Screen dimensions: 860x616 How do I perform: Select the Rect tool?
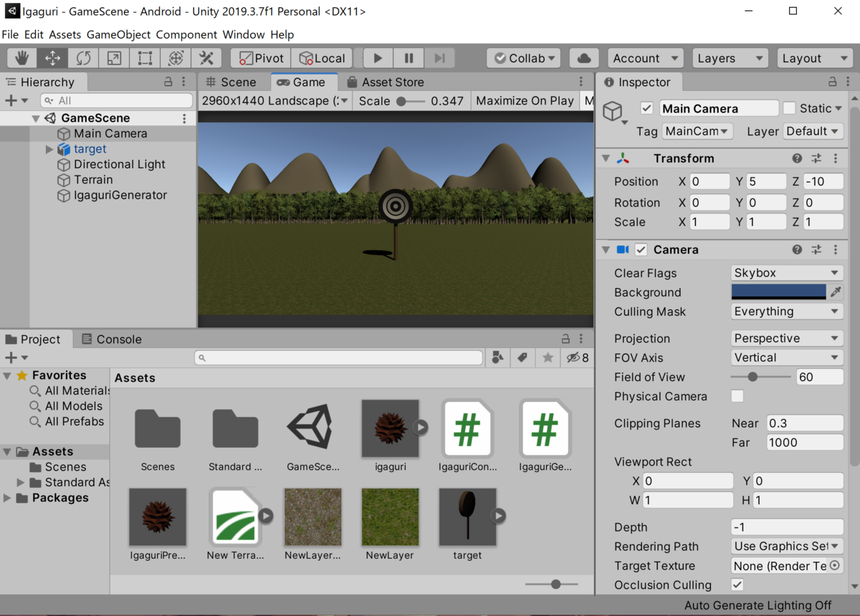pyautogui.click(x=145, y=58)
